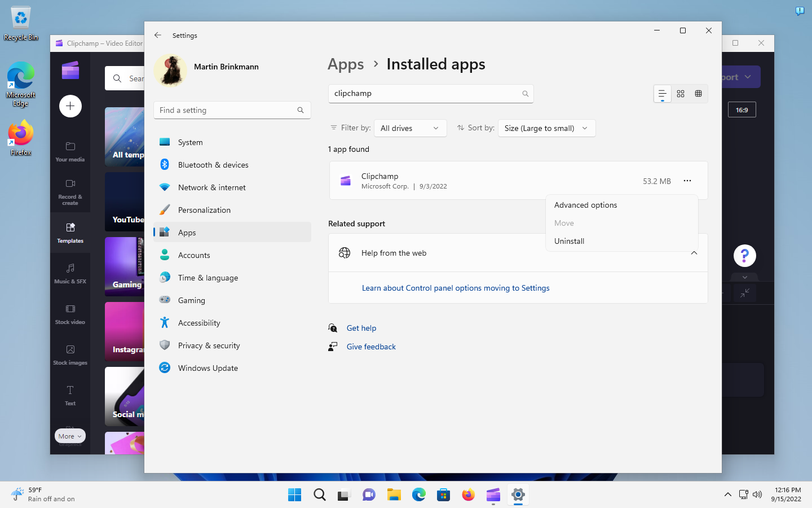
Task: Click the Find a setting search box
Action: tap(232, 110)
